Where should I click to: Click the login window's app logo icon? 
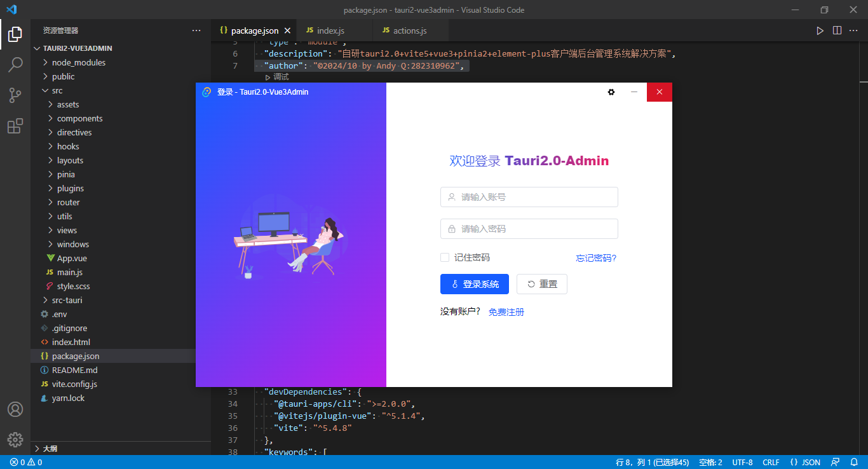[x=207, y=92]
